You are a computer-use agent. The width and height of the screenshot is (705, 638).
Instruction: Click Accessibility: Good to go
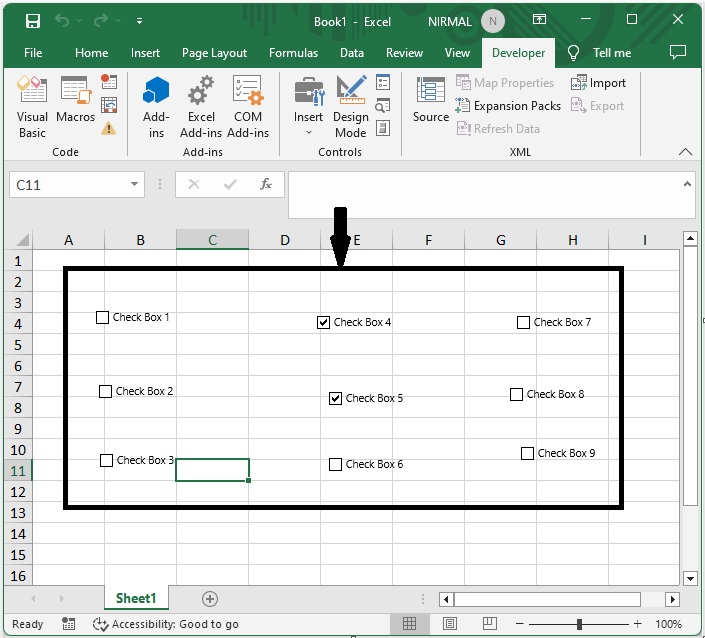coord(165,624)
